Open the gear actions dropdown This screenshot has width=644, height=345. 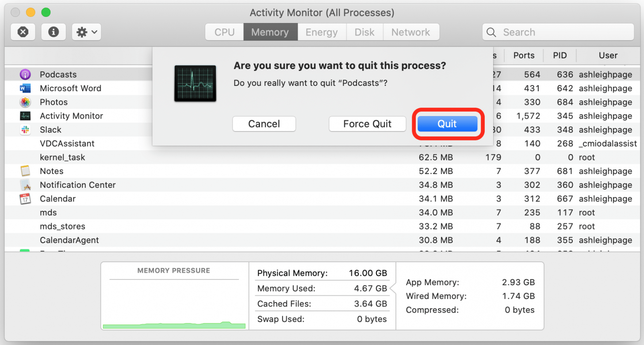[87, 32]
